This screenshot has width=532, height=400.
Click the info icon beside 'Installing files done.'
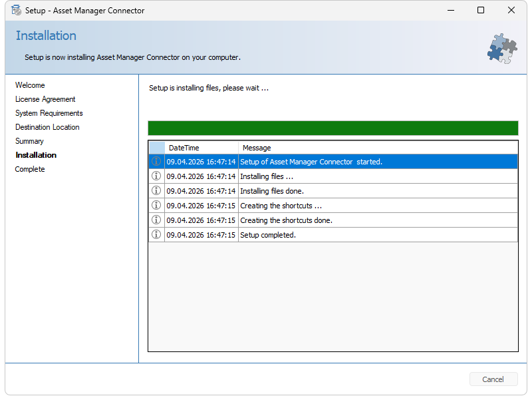pyautogui.click(x=156, y=190)
